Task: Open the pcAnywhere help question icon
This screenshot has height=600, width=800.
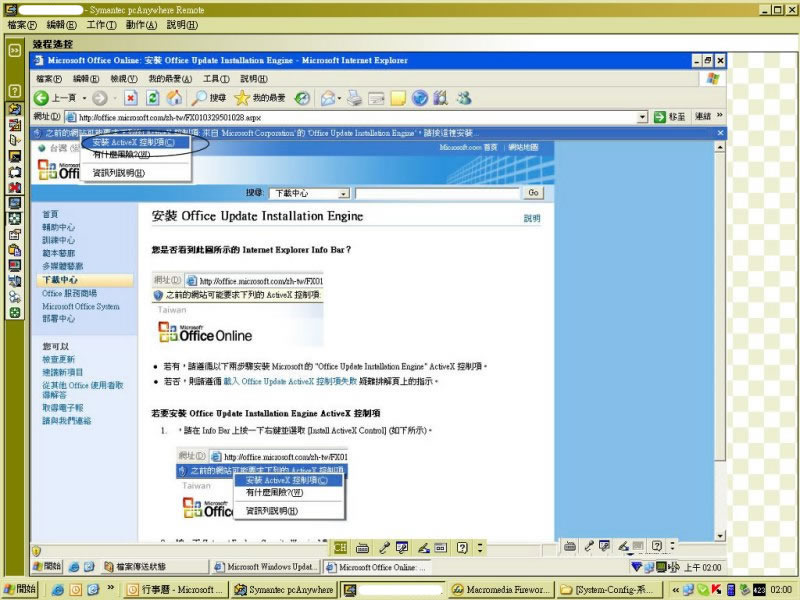Action: (x=15, y=91)
